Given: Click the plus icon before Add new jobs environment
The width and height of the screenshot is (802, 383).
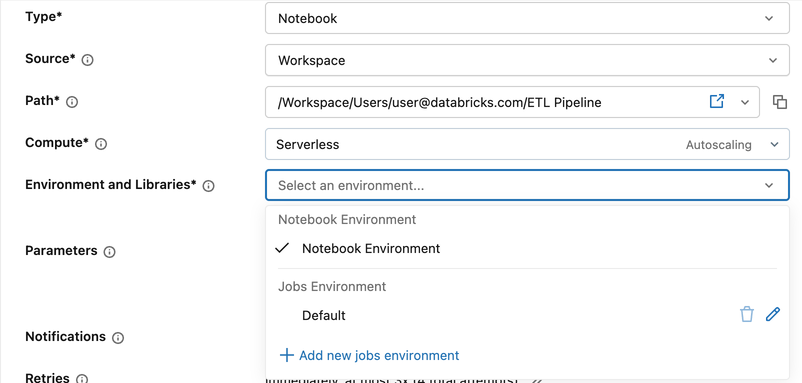Looking at the screenshot, I should (286, 355).
